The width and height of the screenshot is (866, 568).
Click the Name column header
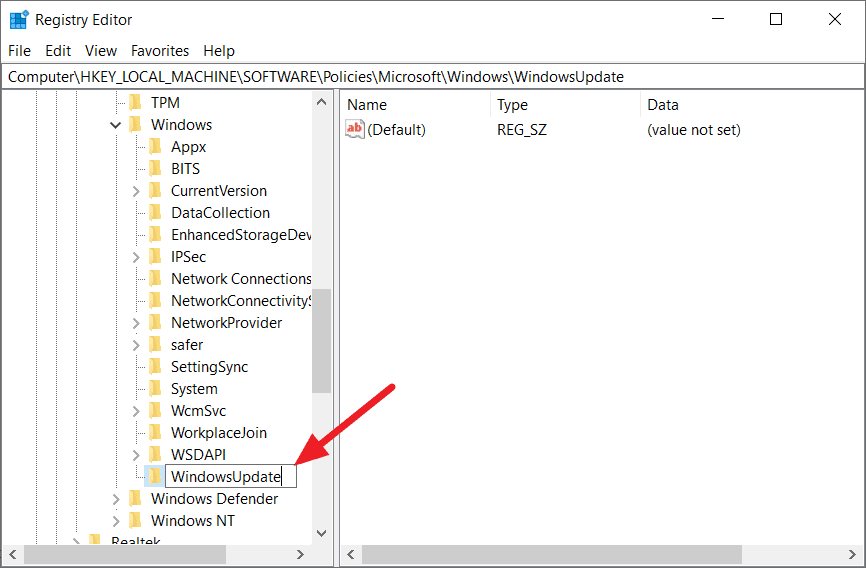415,105
